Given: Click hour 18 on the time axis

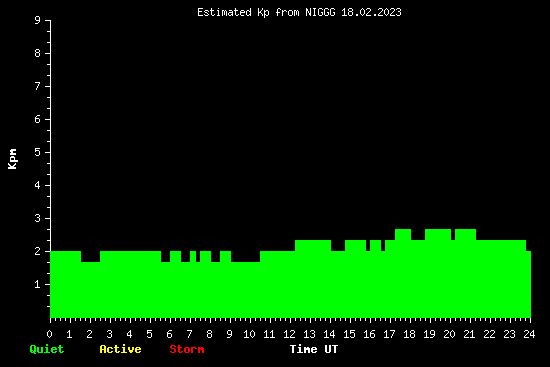Looking at the screenshot, I should coord(409,334).
